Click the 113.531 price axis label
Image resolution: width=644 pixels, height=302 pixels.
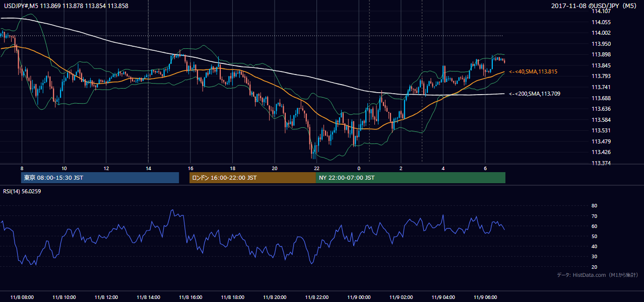pyautogui.click(x=601, y=130)
